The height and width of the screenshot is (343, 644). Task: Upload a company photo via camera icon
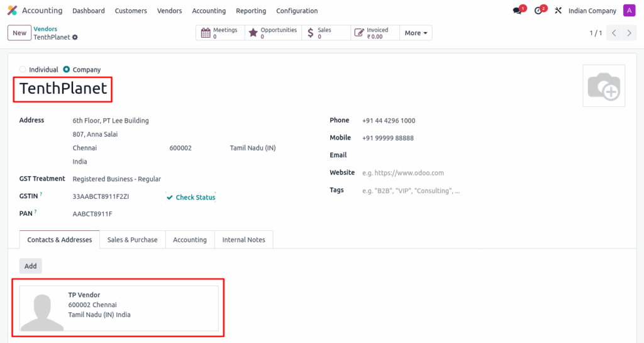604,86
